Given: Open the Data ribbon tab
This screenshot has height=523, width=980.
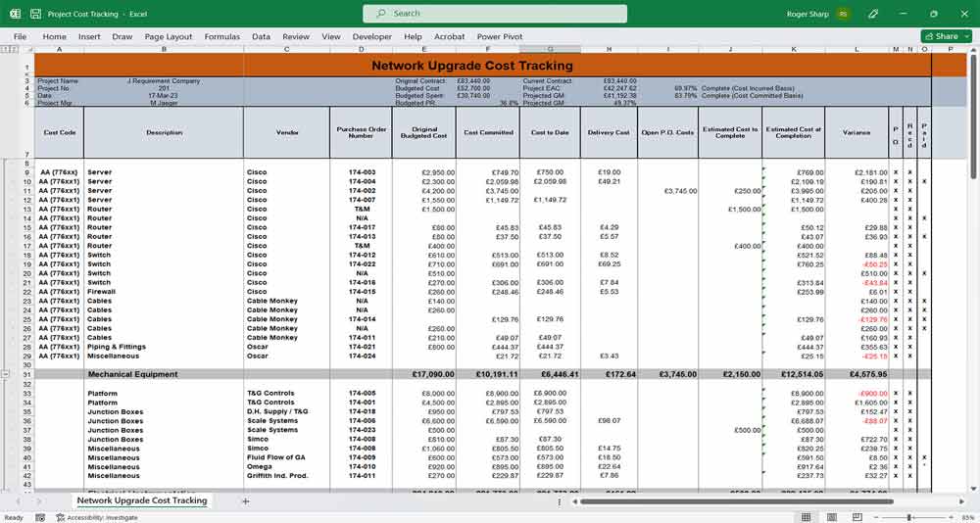Looking at the screenshot, I should pyautogui.click(x=262, y=37).
